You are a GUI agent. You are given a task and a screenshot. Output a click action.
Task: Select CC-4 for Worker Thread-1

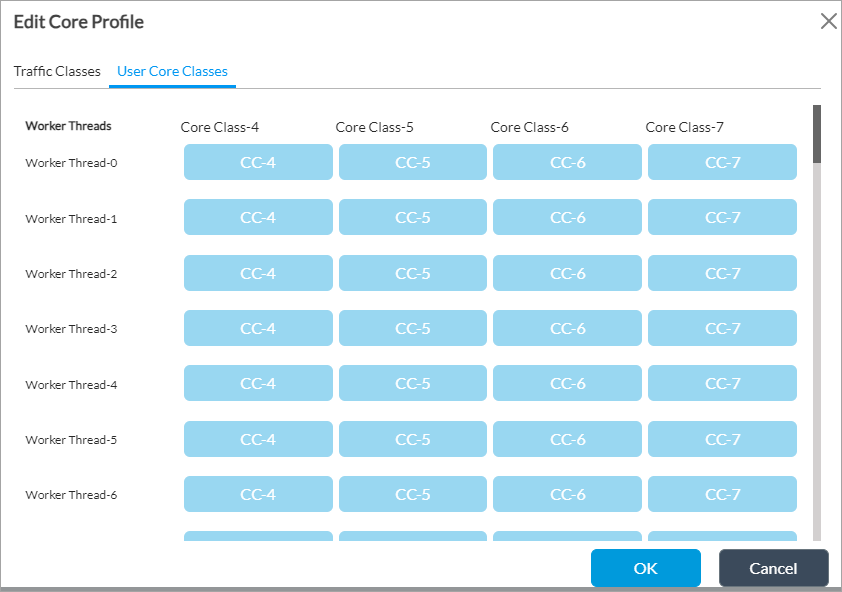point(258,217)
